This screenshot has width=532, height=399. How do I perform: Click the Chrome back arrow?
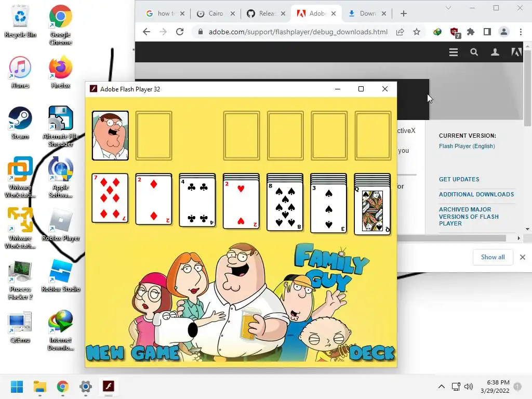coord(146,32)
